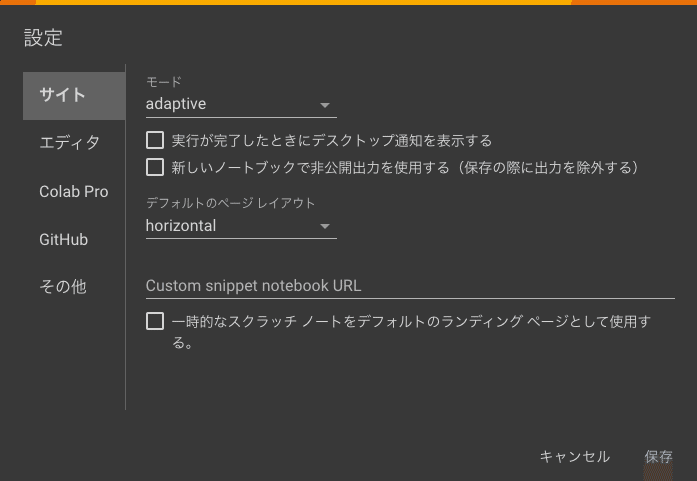Click the デフォルトのページ レイアウト label
Image resolution: width=697 pixels, height=481 pixels.
pos(230,203)
